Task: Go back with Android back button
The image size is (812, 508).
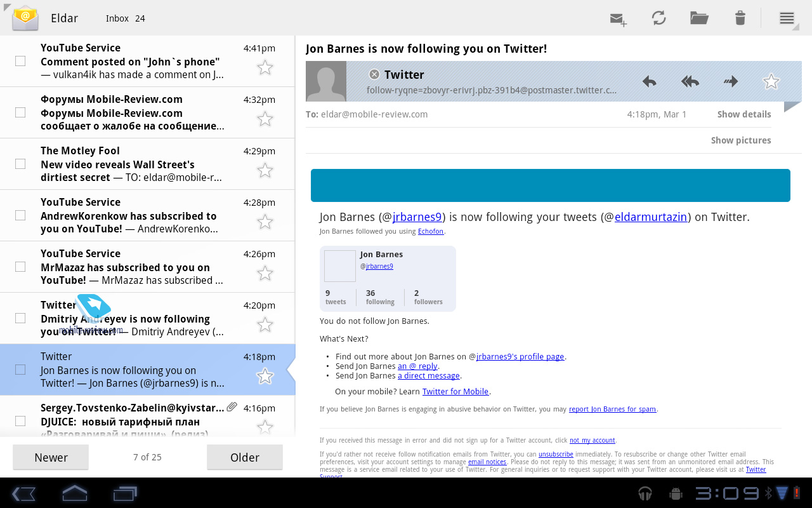Action: point(23,493)
